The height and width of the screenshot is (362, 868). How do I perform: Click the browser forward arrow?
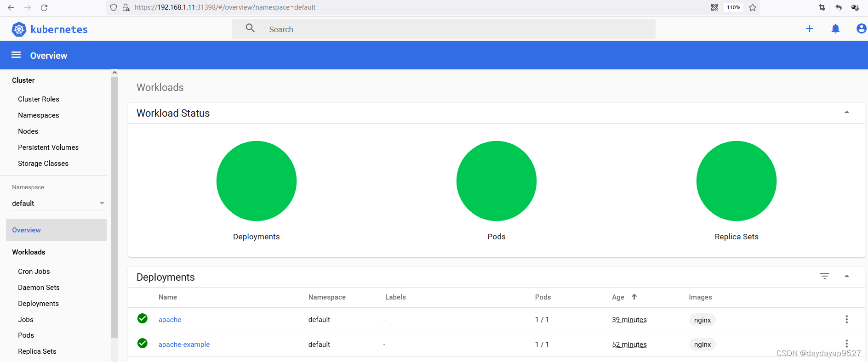click(28, 7)
